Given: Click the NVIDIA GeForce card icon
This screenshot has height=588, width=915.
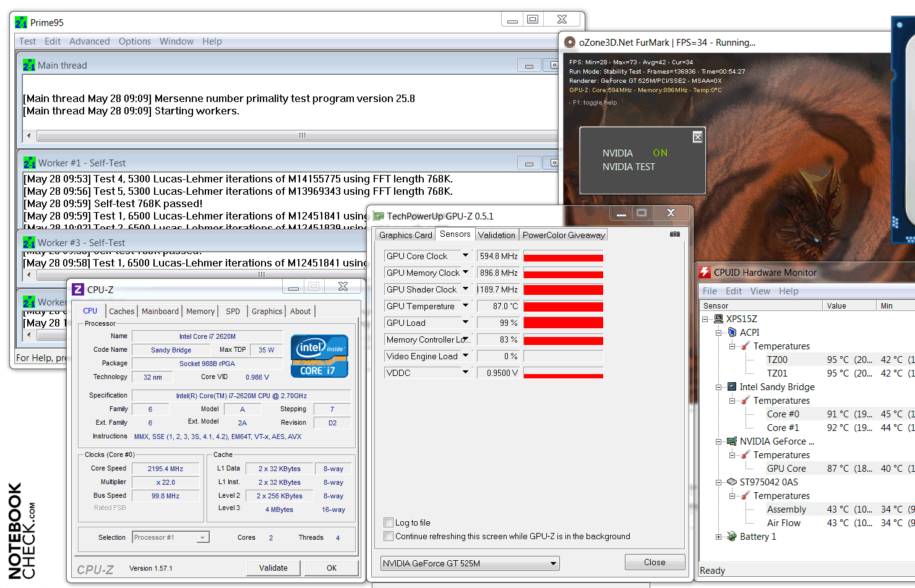Looking at the screenshot, I should click(732, 441).
